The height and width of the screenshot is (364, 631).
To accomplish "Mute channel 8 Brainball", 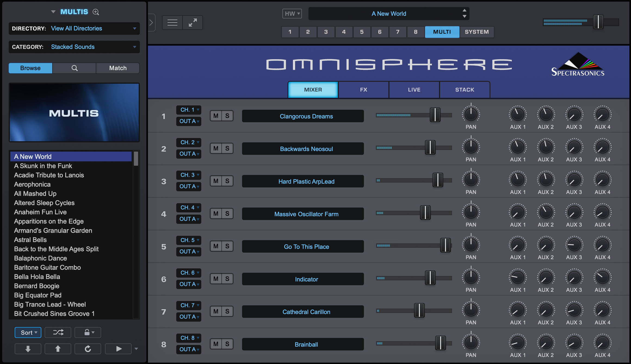I will click(216, 344).
